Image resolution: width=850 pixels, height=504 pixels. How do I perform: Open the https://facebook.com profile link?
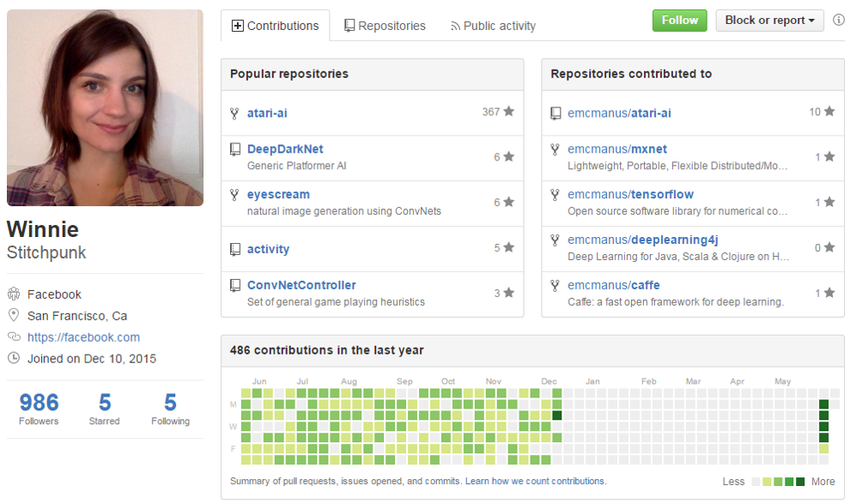[83, 337]
